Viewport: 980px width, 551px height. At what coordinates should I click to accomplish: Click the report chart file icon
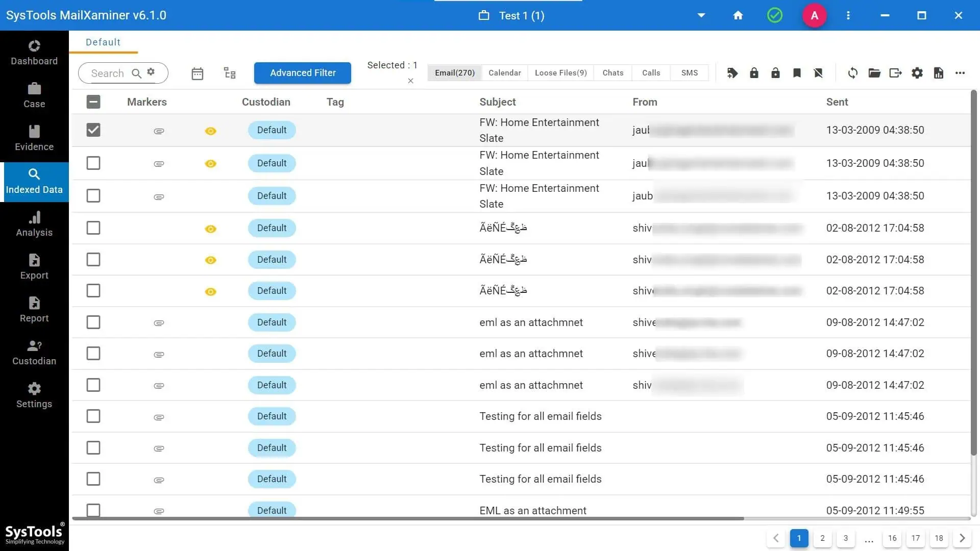(x=939, y=73)
